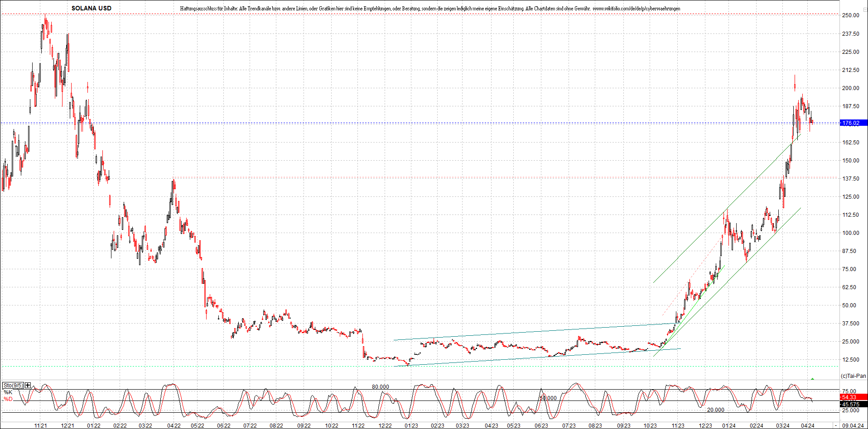
Task: Click the 05.23 time axis label
Action: (513, 425)
